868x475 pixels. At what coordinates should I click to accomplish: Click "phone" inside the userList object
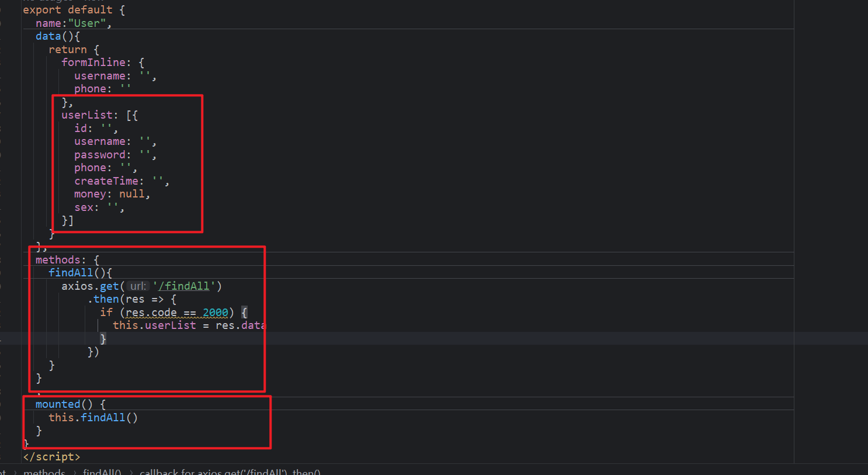[90, 168]
